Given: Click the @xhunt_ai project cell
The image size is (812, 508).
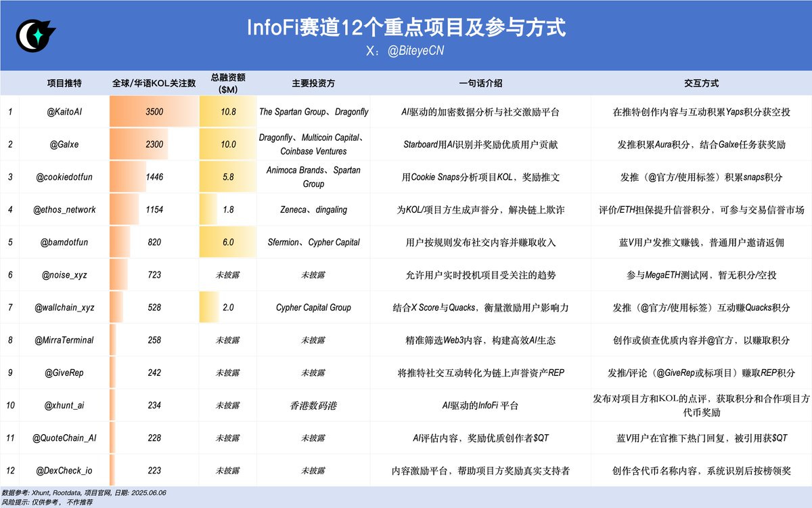Looking at the screenshot, I should (x=64, y=405).
